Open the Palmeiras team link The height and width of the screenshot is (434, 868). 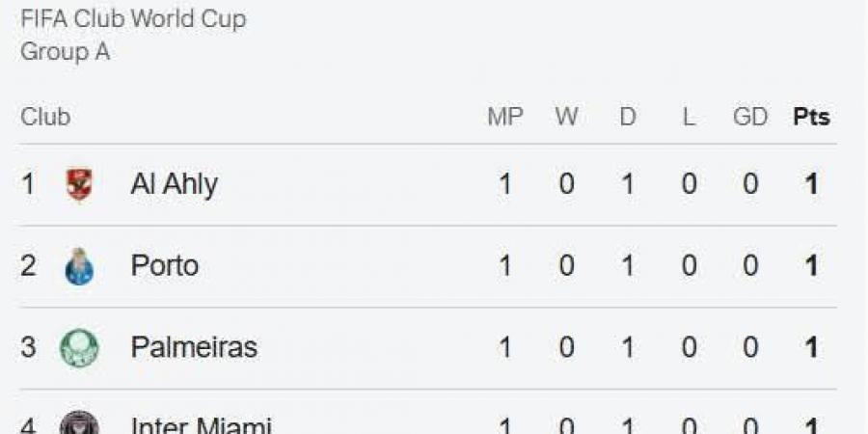pyautogui.click(x=194, y=347)
